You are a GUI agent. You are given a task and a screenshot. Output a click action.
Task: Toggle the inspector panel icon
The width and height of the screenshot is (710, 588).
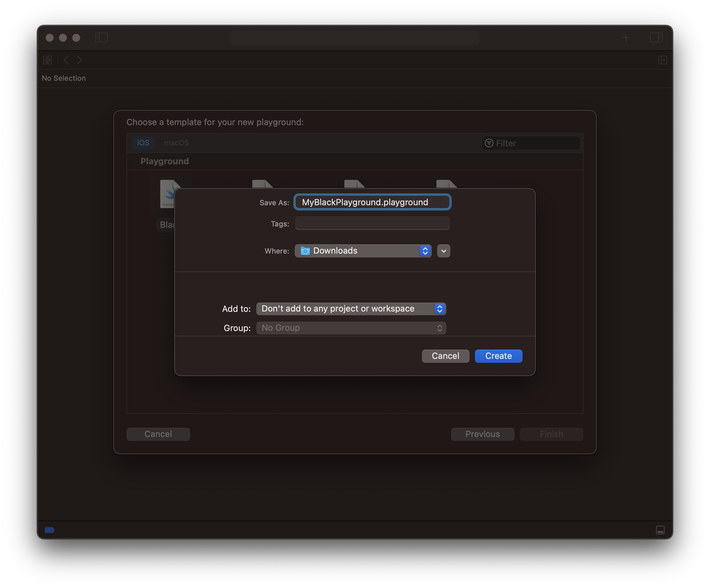pos(656,37)
